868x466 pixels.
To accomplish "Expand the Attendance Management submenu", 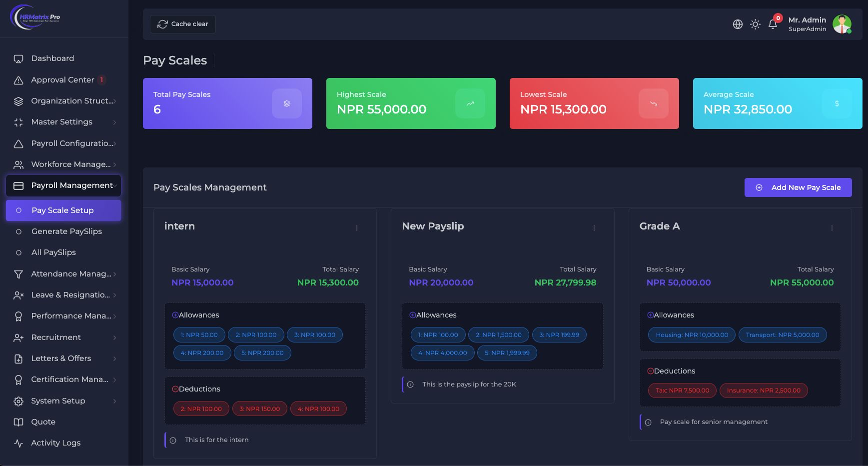I will tap(114, 274).
